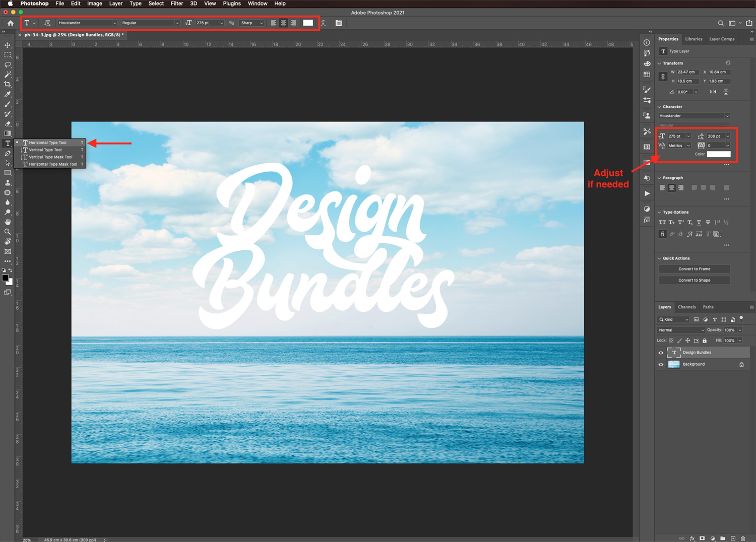
Task: Open the search icon at top right
Action: tap(721, 23)
